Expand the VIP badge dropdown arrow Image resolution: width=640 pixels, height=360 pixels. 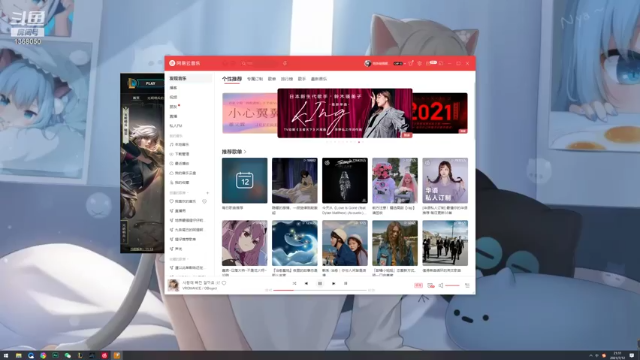pyautogui.click(x=404, y=64)
